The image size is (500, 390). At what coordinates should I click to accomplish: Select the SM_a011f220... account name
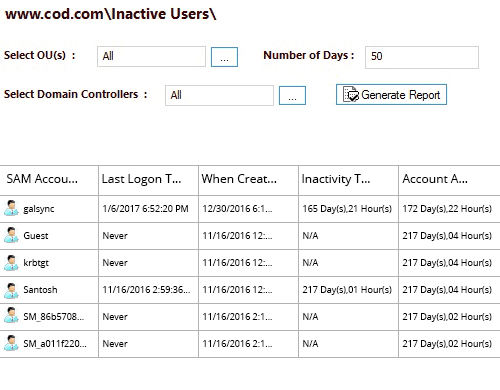pyautogui.click(x=55, y=344)
